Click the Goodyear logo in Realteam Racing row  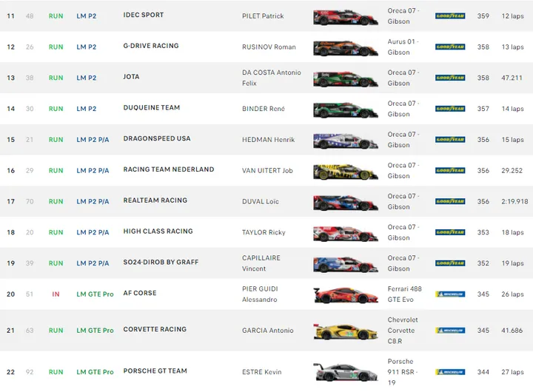(450, 201)
